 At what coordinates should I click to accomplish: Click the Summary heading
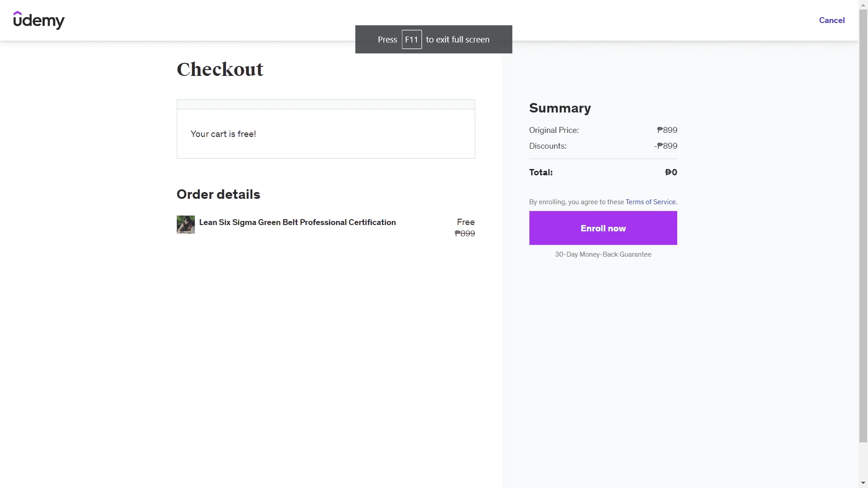[560, 108]
